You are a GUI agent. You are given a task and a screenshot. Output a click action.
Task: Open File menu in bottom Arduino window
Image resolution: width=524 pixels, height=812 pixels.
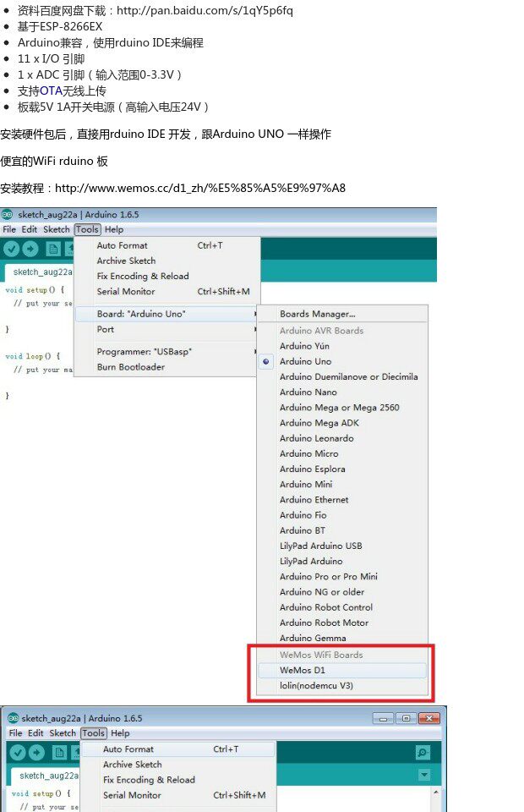click(15, 733)
